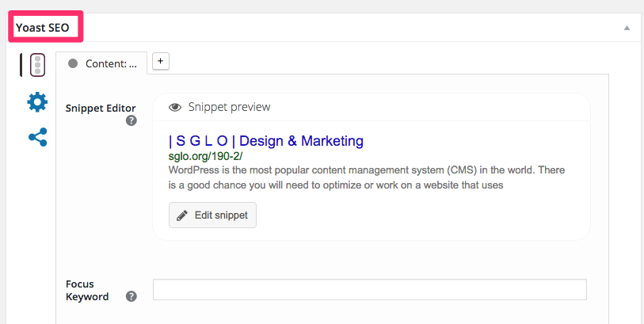Add a keyword with plus button
This screenshot has height=324, width=644.
[161, 61]
